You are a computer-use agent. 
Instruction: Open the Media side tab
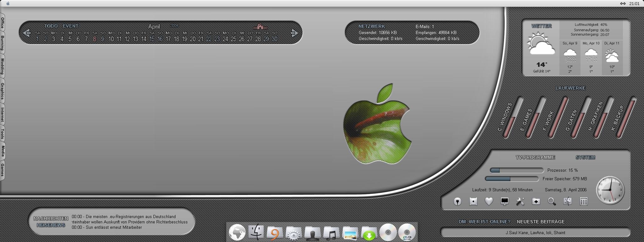click(x=2, y=151)
